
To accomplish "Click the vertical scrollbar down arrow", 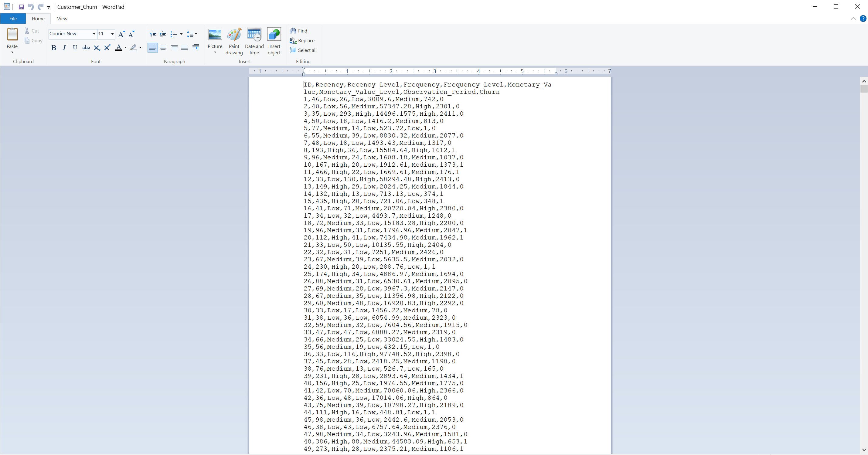I will (x=864, y=450).
